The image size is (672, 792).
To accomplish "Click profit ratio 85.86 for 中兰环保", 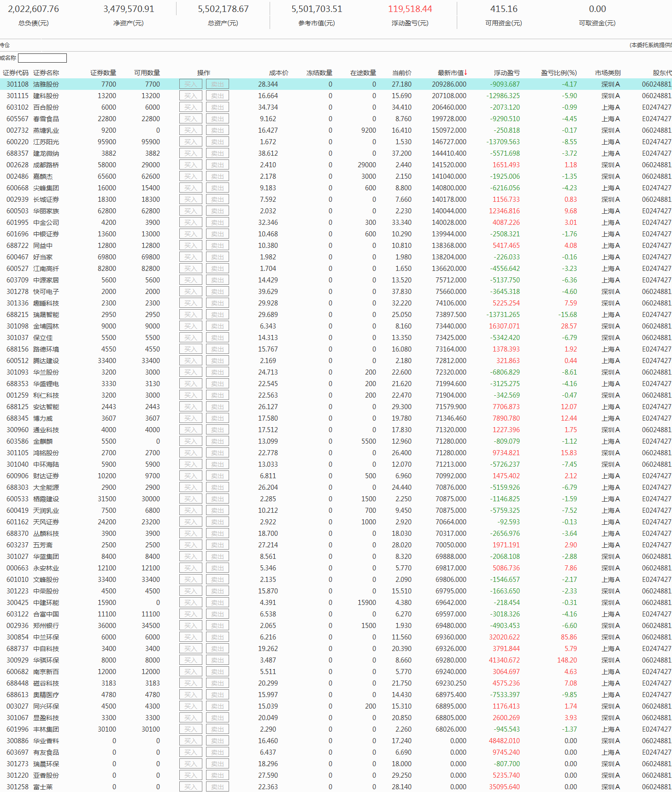I will coord(569,637).
